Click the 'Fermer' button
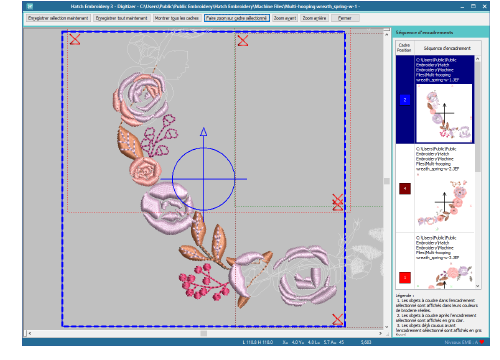The image size is (500, 360). (345, 18)
